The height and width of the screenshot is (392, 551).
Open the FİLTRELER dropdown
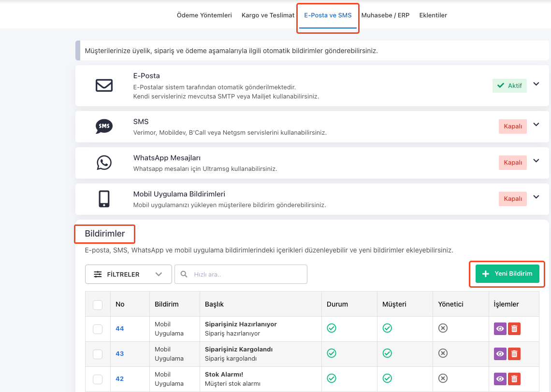click(128, 274)
